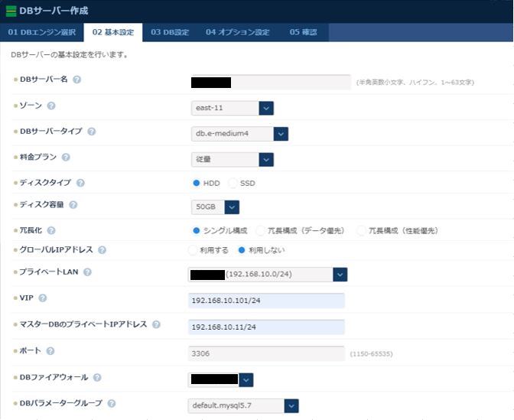
Task: Open help icon for 冗長化
Action: click(51, 230)
